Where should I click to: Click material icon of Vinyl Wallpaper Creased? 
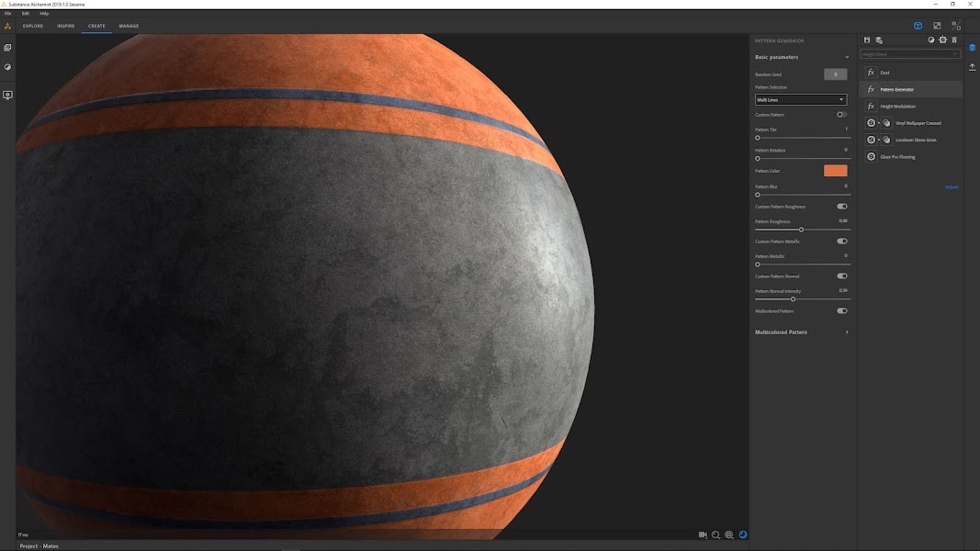click(871, 123)
